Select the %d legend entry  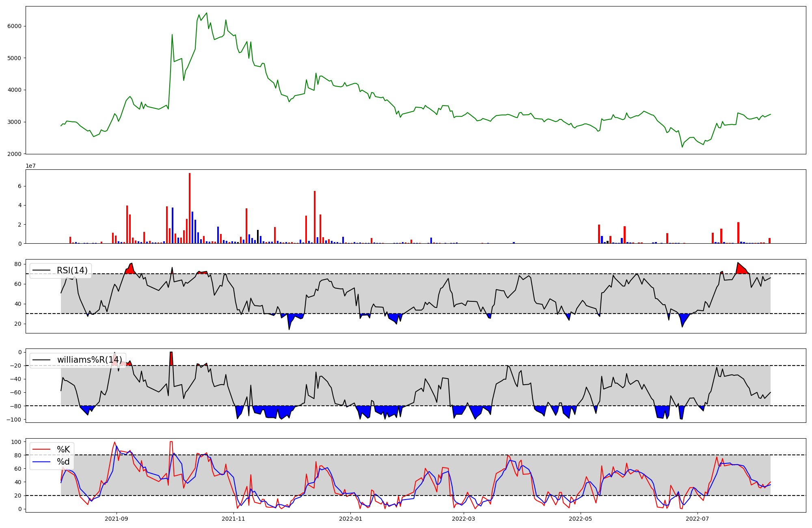[x=63, y=462]
